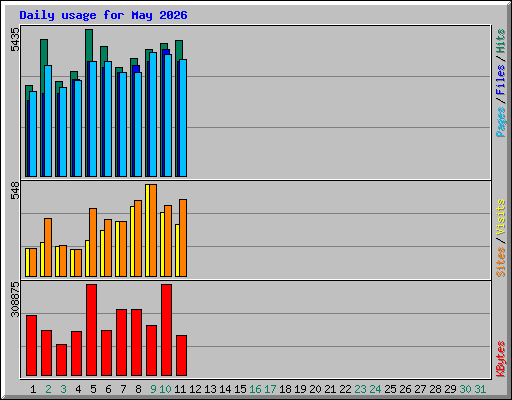Image resolution: width=512 pixels, height=400 pixels.
Task: Click the red KBytes bar for day 11
Action: (x=181, y=356)
